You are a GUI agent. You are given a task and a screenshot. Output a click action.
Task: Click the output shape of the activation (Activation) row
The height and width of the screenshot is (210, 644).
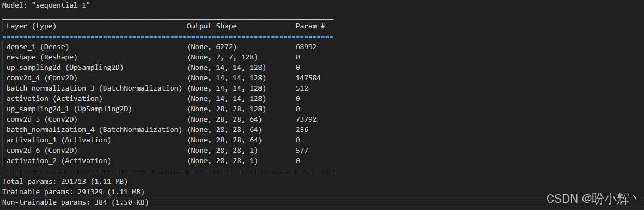tap(226, 99)
